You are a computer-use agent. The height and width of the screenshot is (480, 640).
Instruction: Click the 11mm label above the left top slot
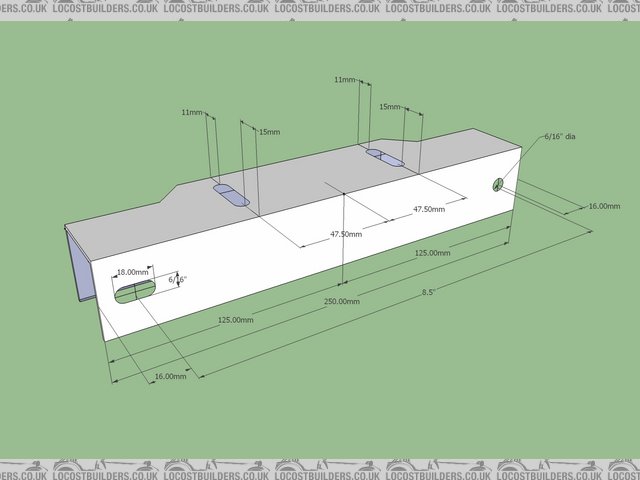coord(191,113)
